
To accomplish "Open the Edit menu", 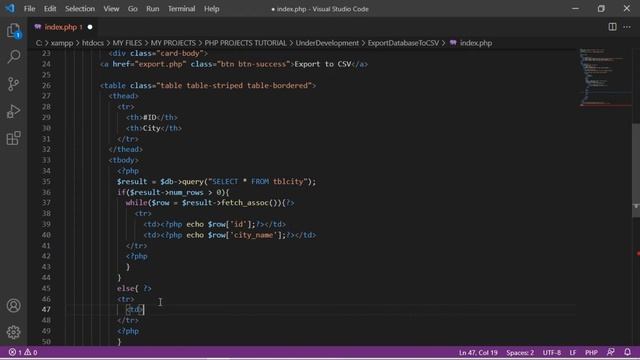I will tap(50, 9).
